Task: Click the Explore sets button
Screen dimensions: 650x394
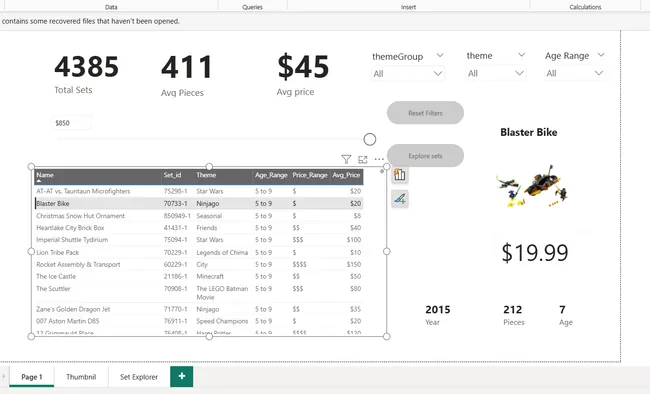Action: tap(425, 156)
